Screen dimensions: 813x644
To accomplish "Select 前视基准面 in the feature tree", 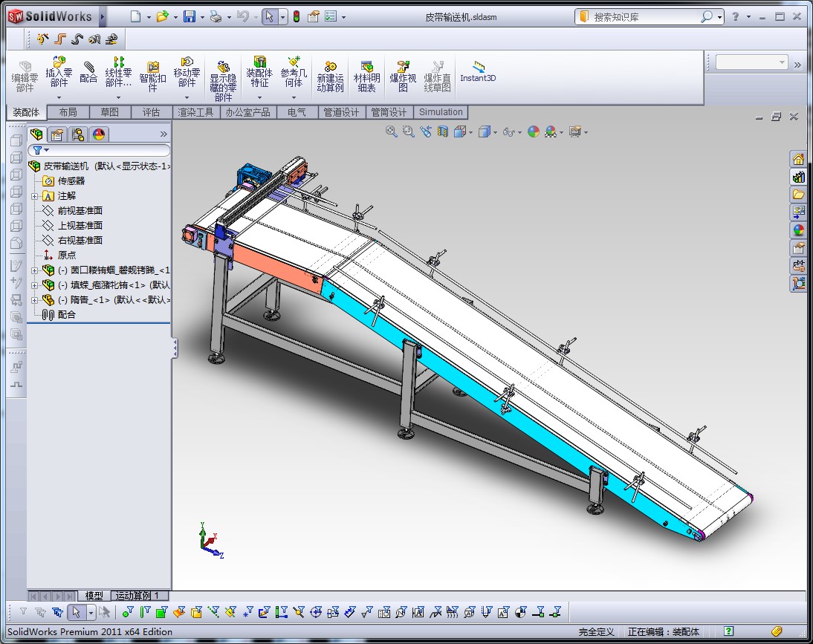I will coord(80,210).
